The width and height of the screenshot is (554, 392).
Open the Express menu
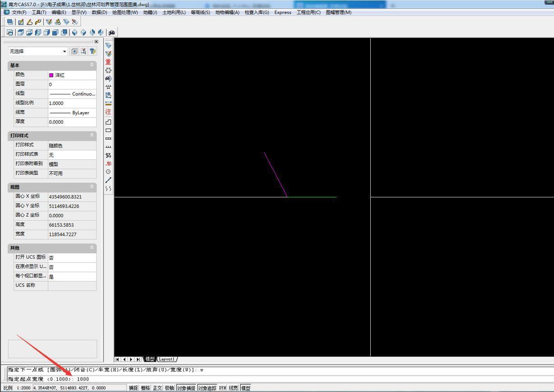(283, 12)
